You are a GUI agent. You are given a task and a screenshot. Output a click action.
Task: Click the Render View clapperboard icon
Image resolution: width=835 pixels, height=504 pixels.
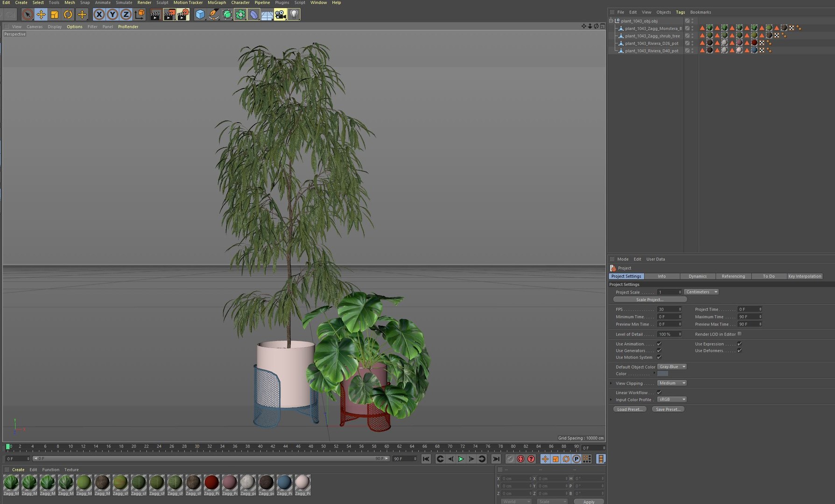pos(155,14)
